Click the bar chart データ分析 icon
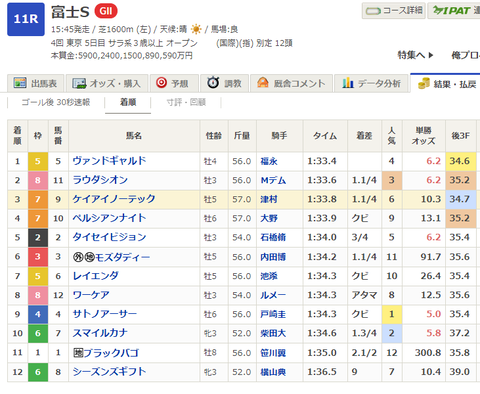This screenshot has height=394, width=480. tap(348, 82)
